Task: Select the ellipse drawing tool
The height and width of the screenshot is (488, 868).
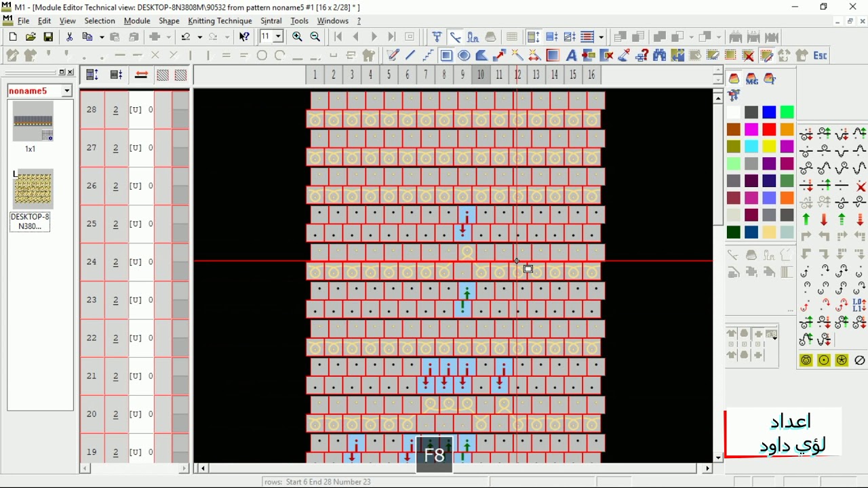Action: tap(464, 56)
